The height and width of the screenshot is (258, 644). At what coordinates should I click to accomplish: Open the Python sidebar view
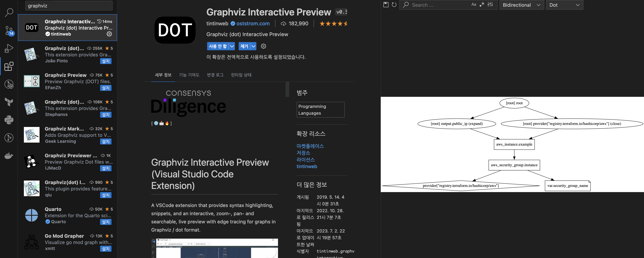coord(9,120)
